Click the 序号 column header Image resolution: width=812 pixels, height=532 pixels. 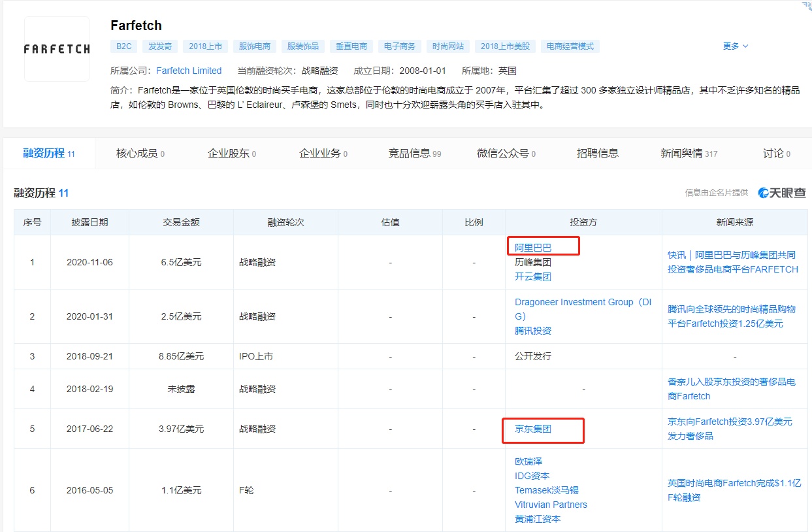[x=33, y=222]
